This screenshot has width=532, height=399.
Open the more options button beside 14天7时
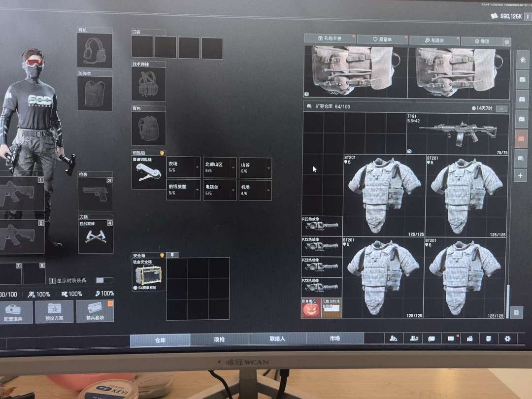pyautogui.click(x=502, y=108)
